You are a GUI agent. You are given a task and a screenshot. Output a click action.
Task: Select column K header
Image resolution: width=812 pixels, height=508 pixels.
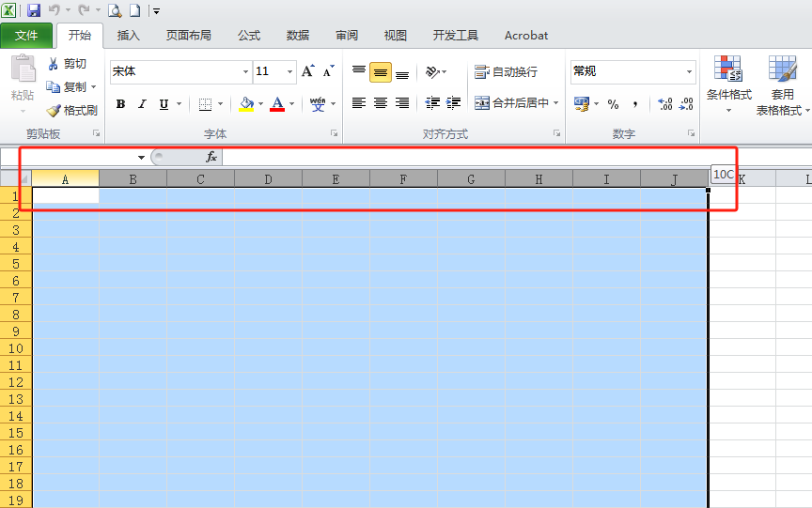[x=742, y=178]
